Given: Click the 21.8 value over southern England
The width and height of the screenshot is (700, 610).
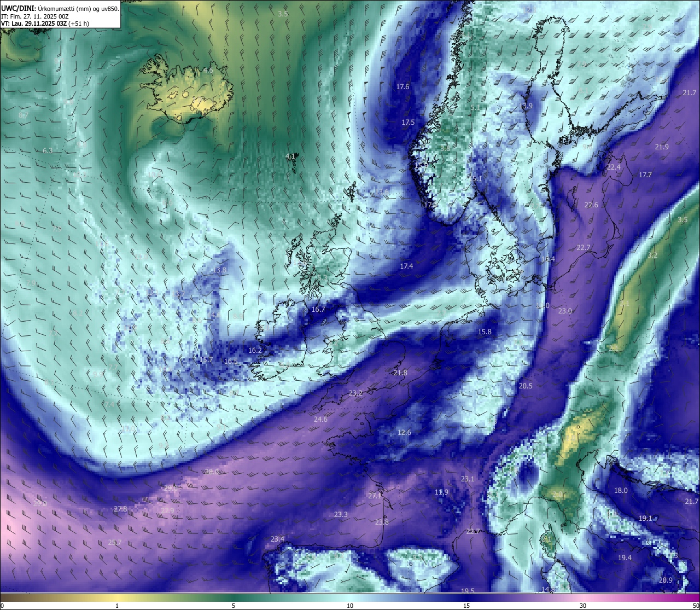Looking at the screenshot, I should point(400,373).
